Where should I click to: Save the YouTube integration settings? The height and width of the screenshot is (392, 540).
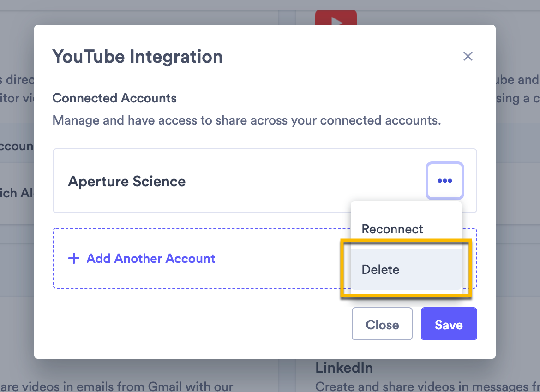point(449,324)
